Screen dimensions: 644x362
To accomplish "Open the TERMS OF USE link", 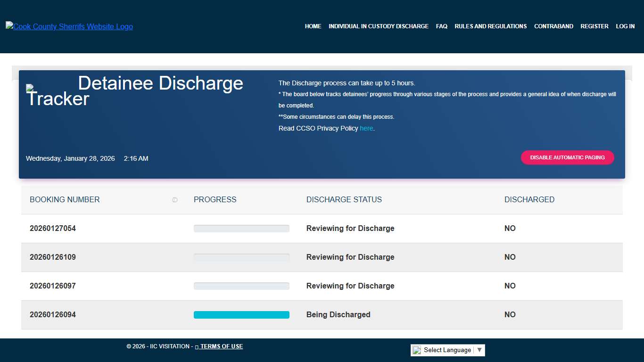I will (221, 346).
